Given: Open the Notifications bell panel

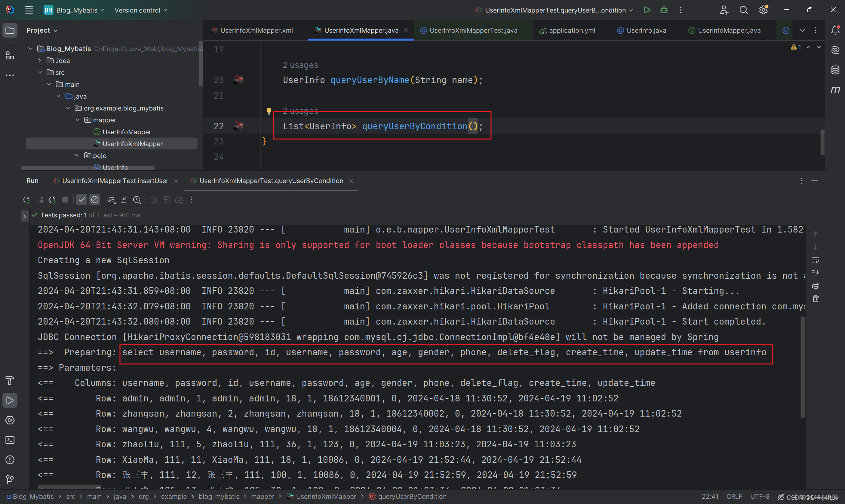Looking at the screenshot, I should click(x=835, y=30).
